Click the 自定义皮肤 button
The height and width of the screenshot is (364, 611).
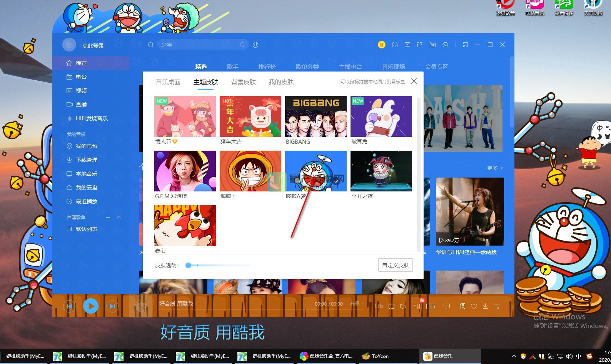[x=396, y=265]
